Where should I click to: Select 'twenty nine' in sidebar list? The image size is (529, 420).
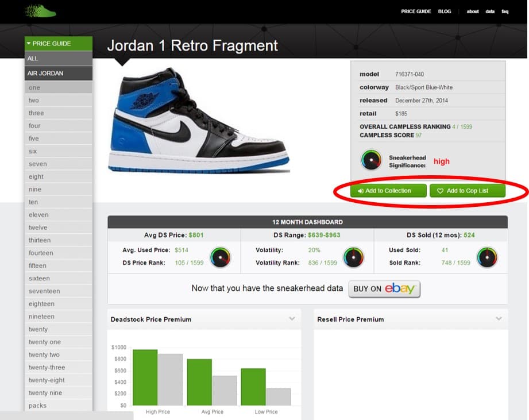pos(59,393)
